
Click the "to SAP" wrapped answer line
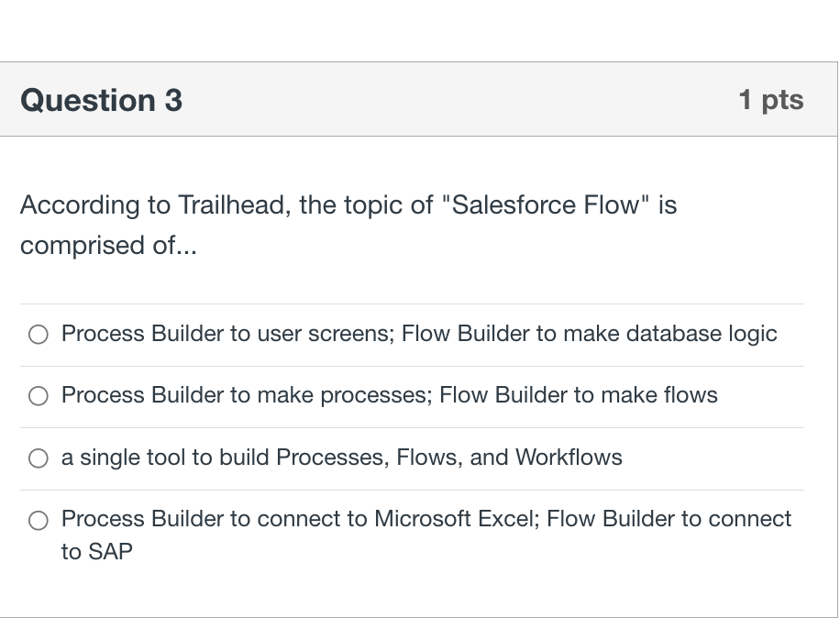(96, 552)
